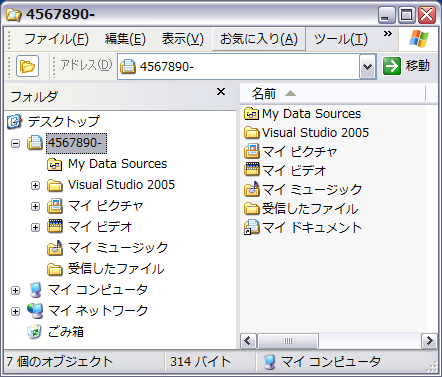Click the Folders toolbar button icon
The image size is (442, 377).
point(27,66)
